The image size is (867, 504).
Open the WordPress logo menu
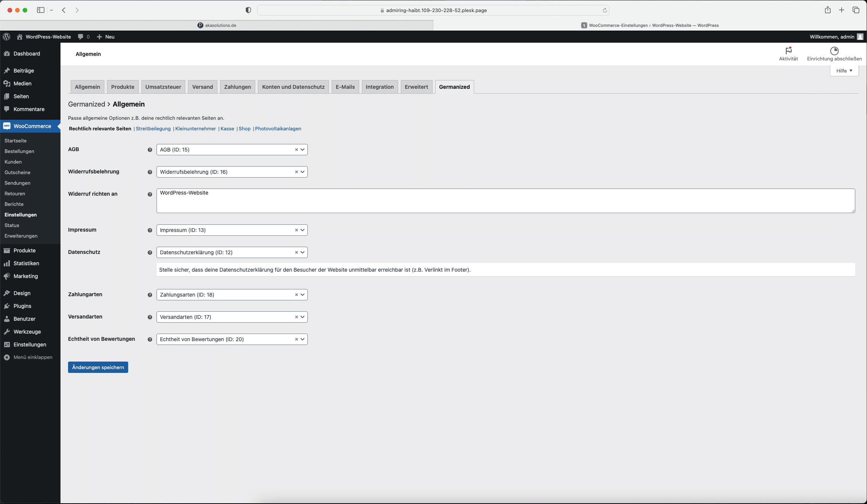tap(6, 37)
